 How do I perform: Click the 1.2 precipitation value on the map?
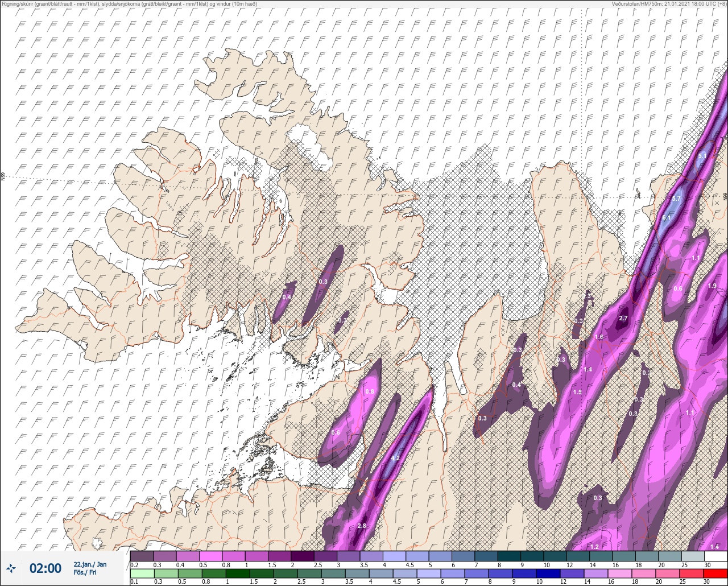594,547
